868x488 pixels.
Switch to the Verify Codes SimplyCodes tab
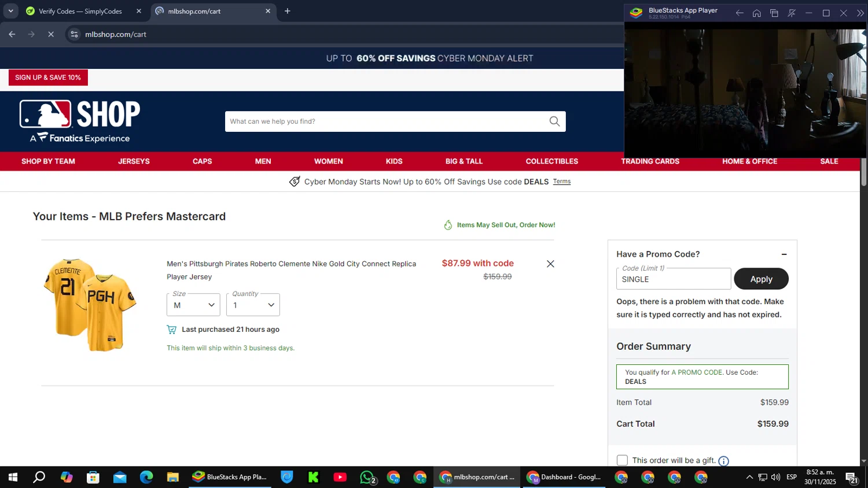tap(81, 11)
